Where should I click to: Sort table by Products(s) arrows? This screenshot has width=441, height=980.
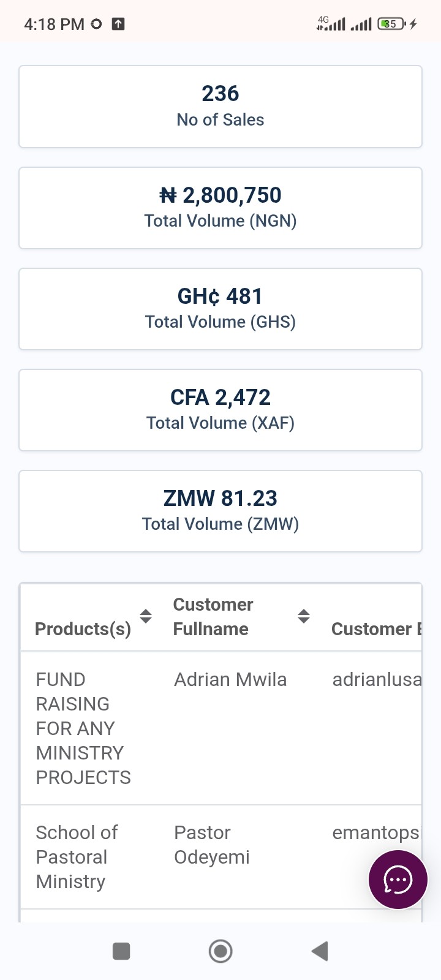click(146, 616)
